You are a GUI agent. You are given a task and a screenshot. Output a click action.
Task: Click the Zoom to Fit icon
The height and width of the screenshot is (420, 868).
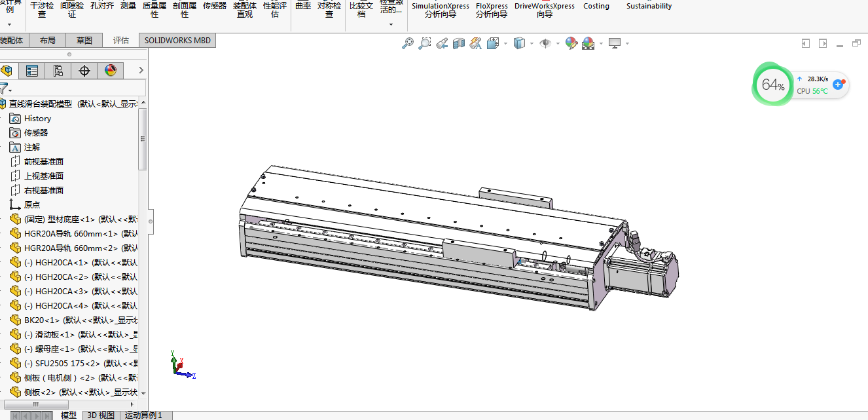[408, 43]
